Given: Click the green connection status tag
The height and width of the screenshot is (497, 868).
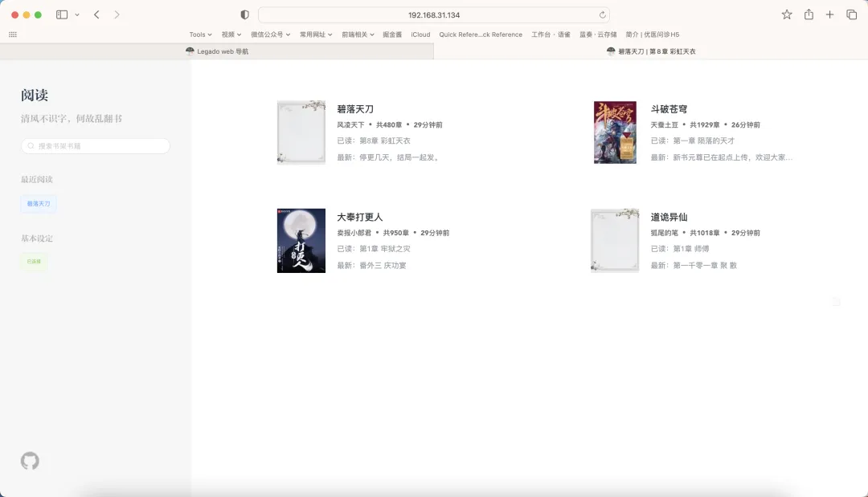Looking at the screenshot, I should click(x=34, y=262).
